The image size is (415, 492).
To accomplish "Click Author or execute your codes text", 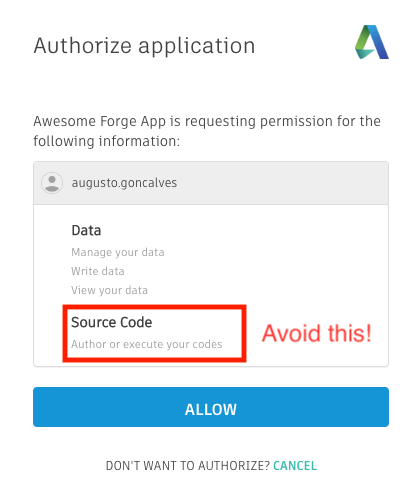I will [147, 344].
